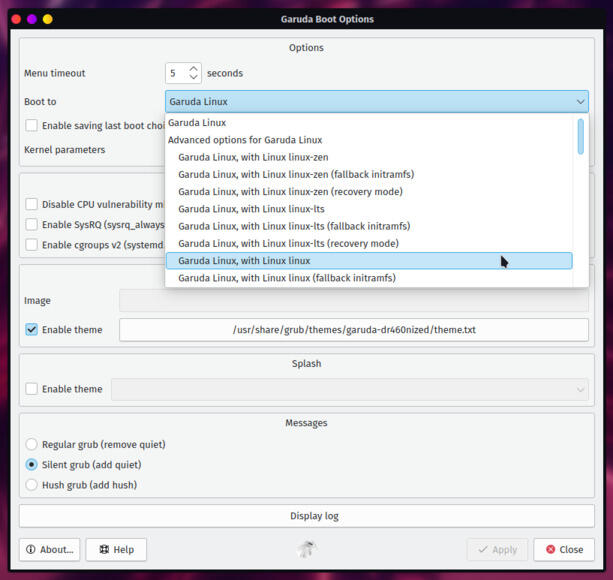The image size is (613, 580).
Task: Click the Apply button
Action: [x=498, y=550]
